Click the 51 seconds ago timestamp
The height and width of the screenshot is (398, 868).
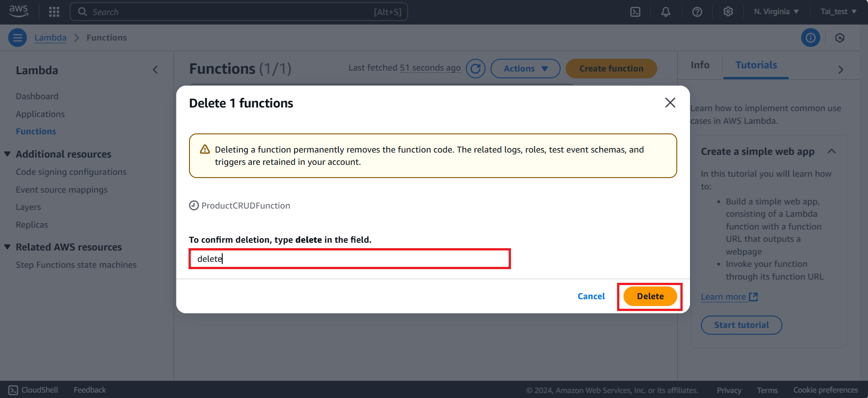pyautogui.click(x=430, y=68)
